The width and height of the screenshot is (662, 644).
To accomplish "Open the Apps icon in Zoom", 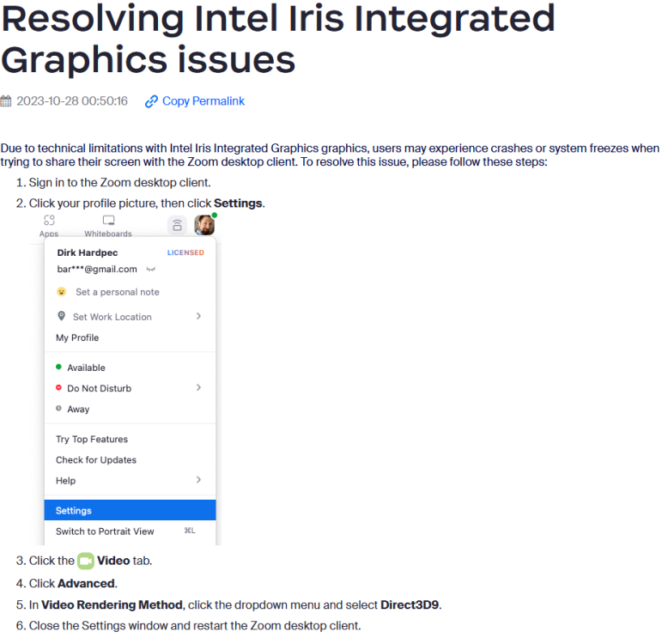I will (49, 221).
